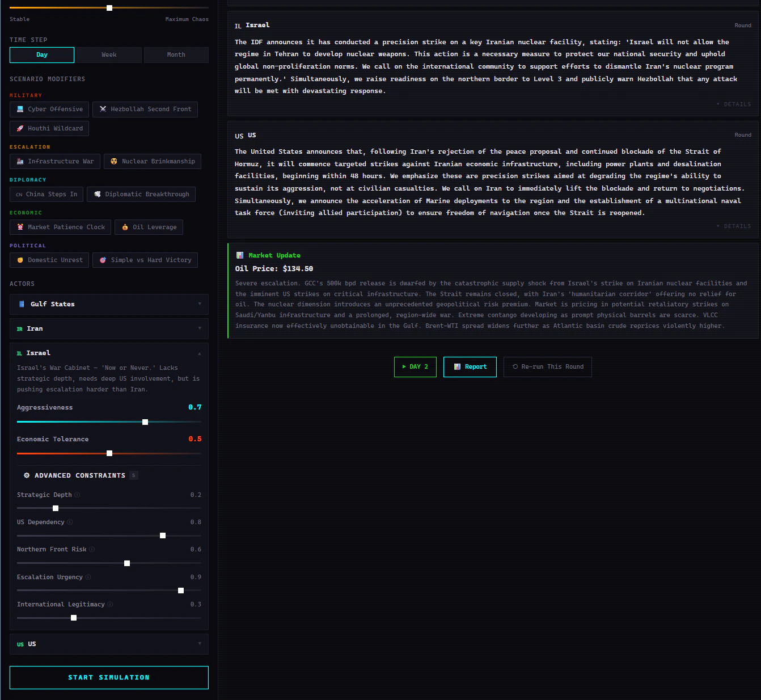Viewport: 761px width, 700px height.
Task: Toggle the Domestic Unrest modifier
Action: (49, 260)
